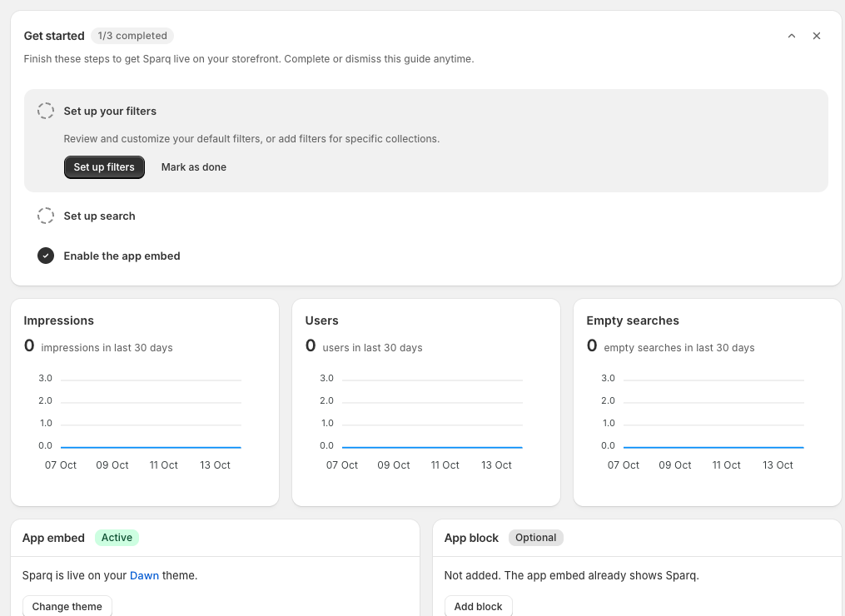Toggle the Set up your filters step circle
This screenshot has width=845, height=616.
pos(46,111)
